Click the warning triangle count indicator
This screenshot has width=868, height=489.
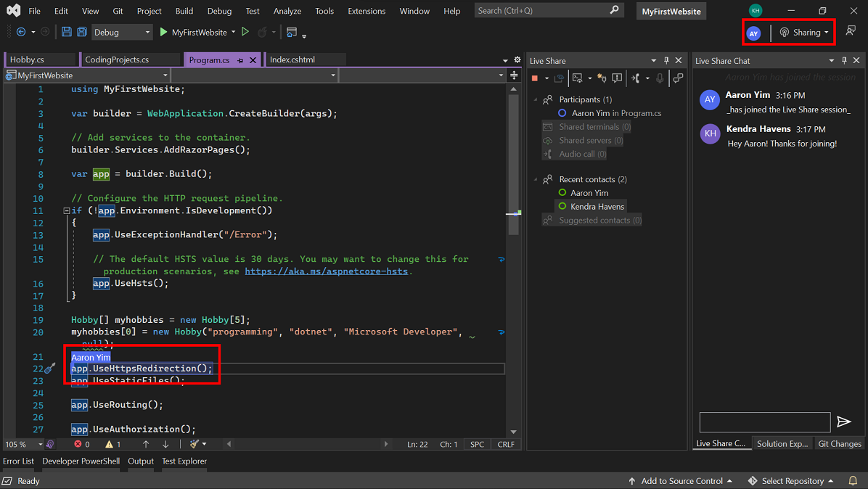click(x=113, y=444)
